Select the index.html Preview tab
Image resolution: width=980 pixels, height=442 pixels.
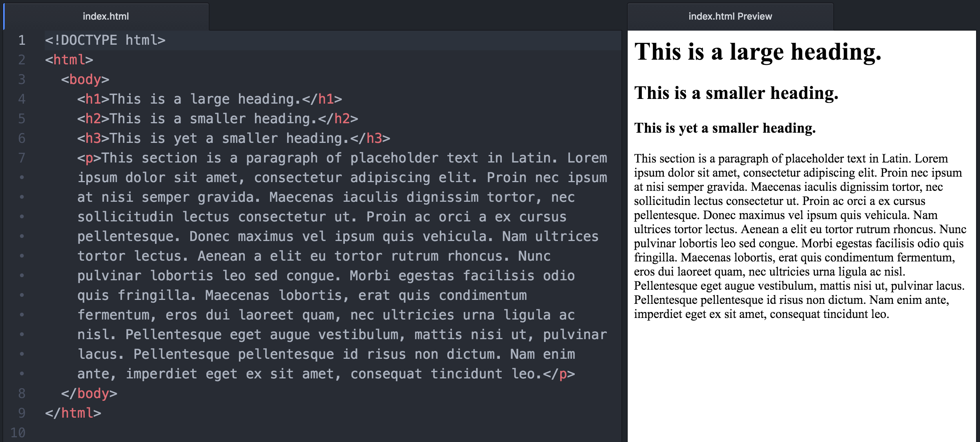pos(730,16)
